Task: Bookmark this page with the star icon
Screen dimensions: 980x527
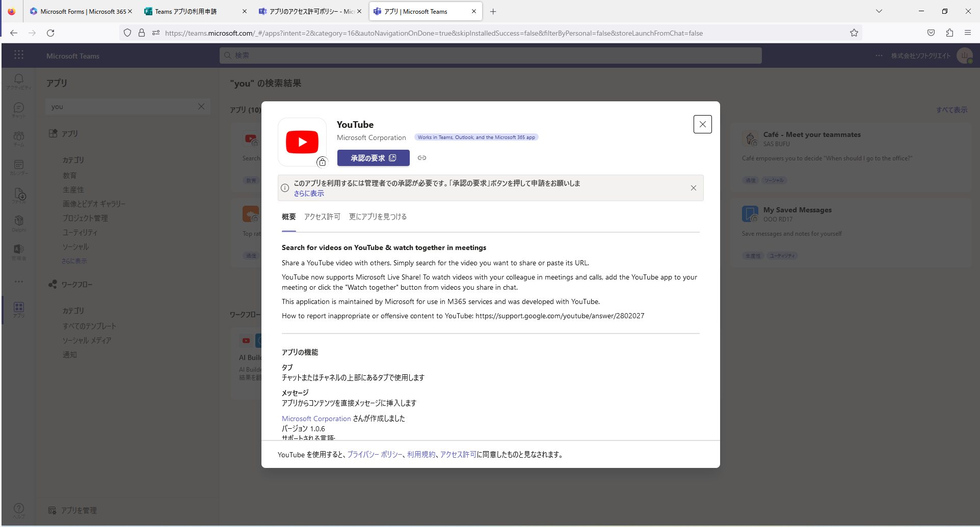Action: tap(854, 33)
